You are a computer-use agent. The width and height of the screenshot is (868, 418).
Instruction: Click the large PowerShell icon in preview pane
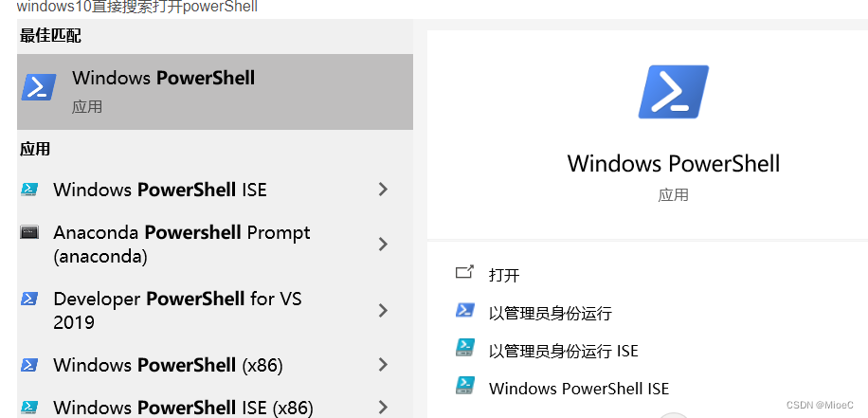(x=673, y=92)
